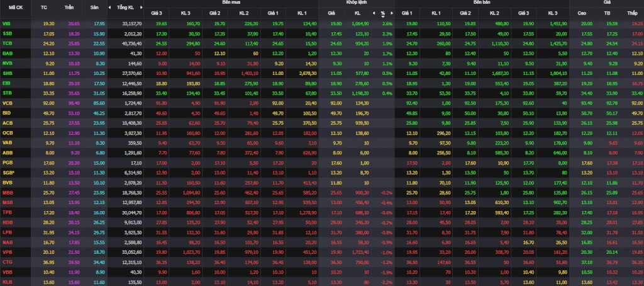Click the Giá 3 header under Bên mua
Image resolution: width=644 pixels, height=286 pixels.
pos(156,13)
